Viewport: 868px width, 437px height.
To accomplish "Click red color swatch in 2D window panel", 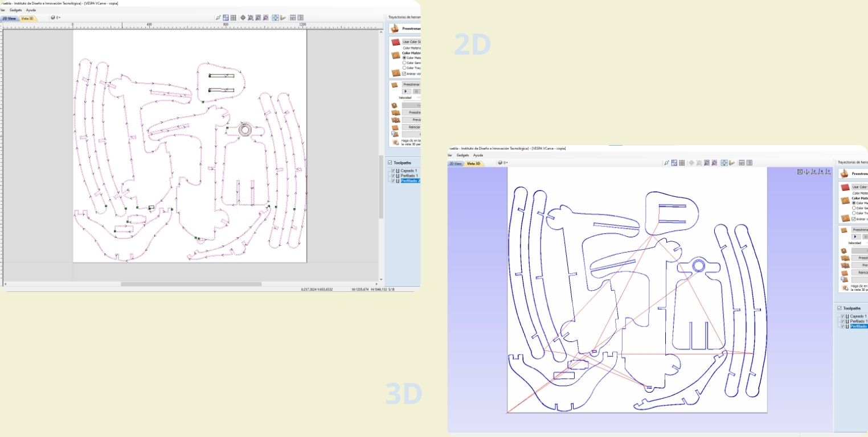I will coord(395,42).
